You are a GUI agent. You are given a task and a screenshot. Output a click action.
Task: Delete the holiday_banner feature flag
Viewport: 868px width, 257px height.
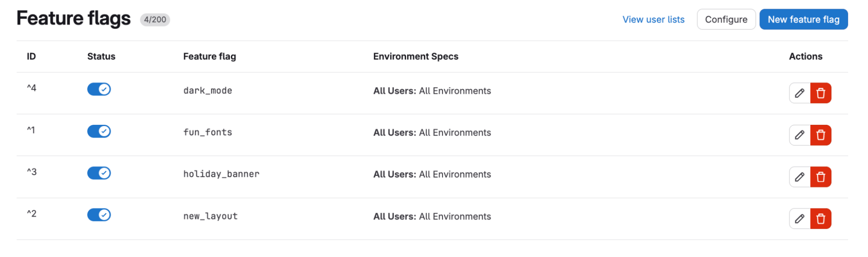point(821,176)
